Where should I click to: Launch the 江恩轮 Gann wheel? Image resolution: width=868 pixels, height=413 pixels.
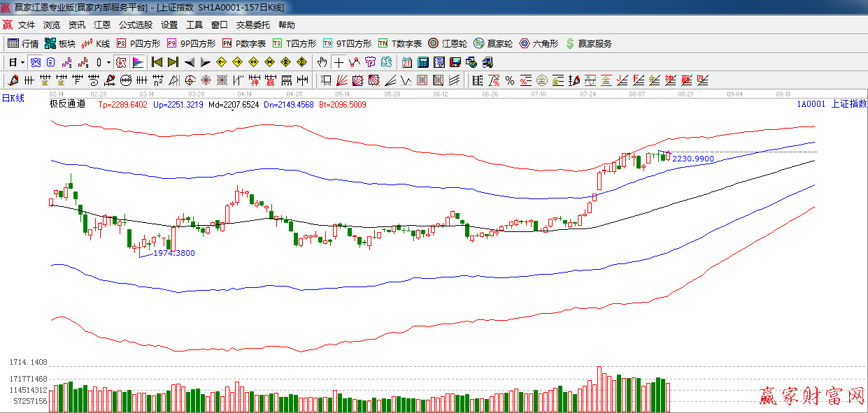pos(448,43)
